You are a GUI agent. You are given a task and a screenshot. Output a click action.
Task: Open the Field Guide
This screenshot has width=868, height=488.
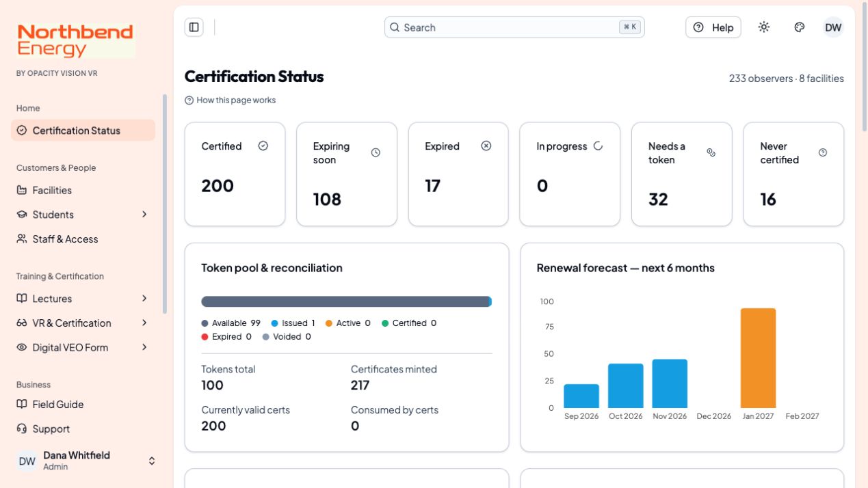(83, 405)
